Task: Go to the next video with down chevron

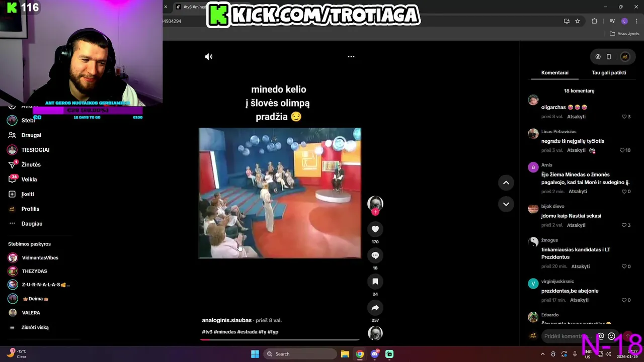Action: tap(506, 204)
